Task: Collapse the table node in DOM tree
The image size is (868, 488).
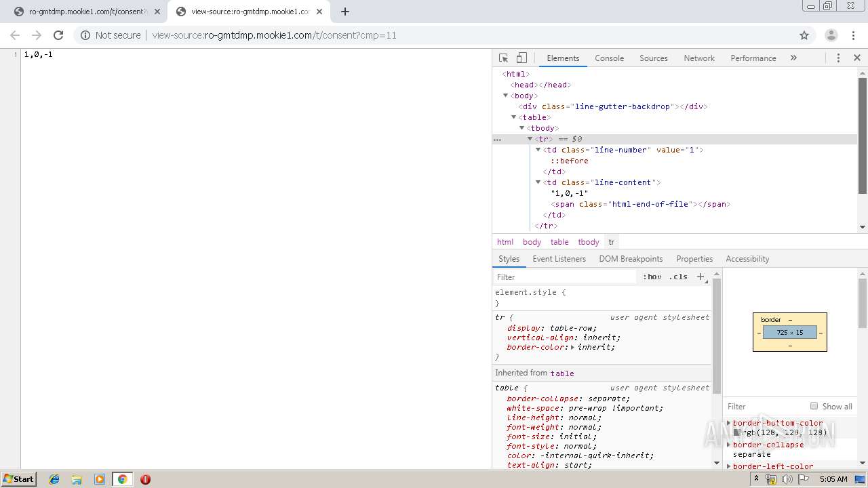Action: (x=513, y=117)
